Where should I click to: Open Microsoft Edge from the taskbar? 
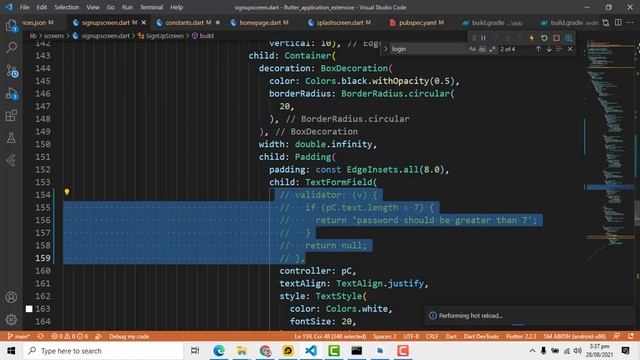[219, 351]
